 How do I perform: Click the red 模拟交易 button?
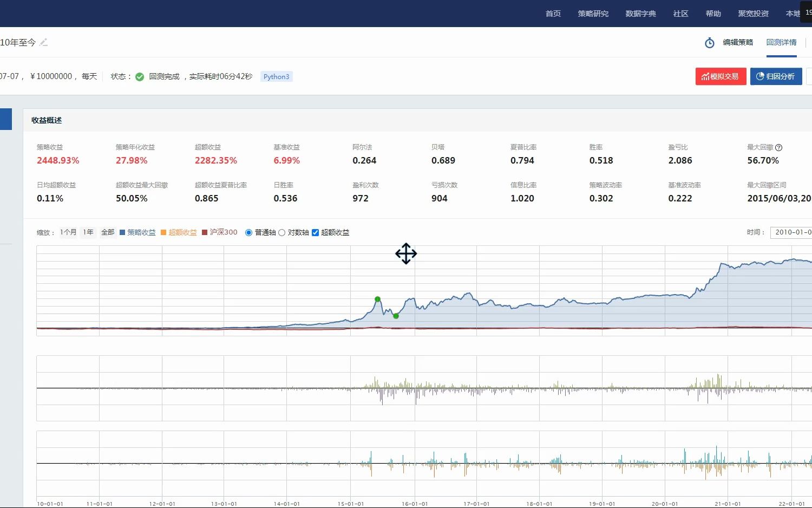[721, 76]
